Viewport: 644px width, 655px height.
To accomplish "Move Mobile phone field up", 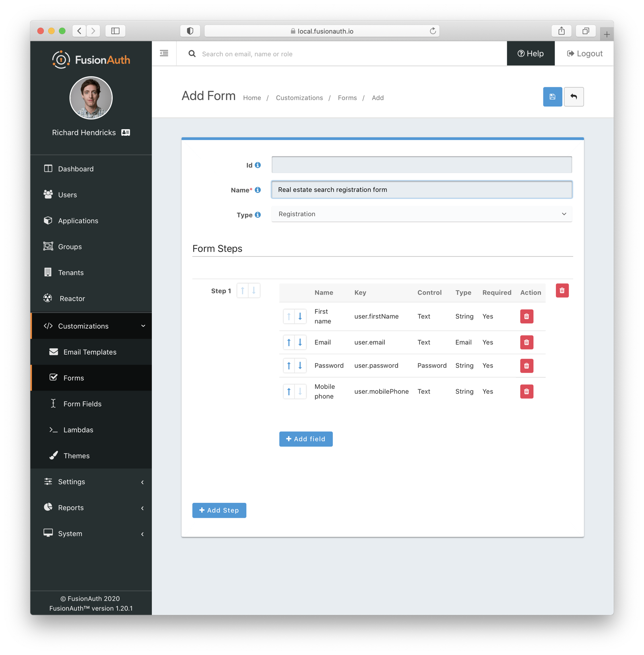I will (289, 391).
